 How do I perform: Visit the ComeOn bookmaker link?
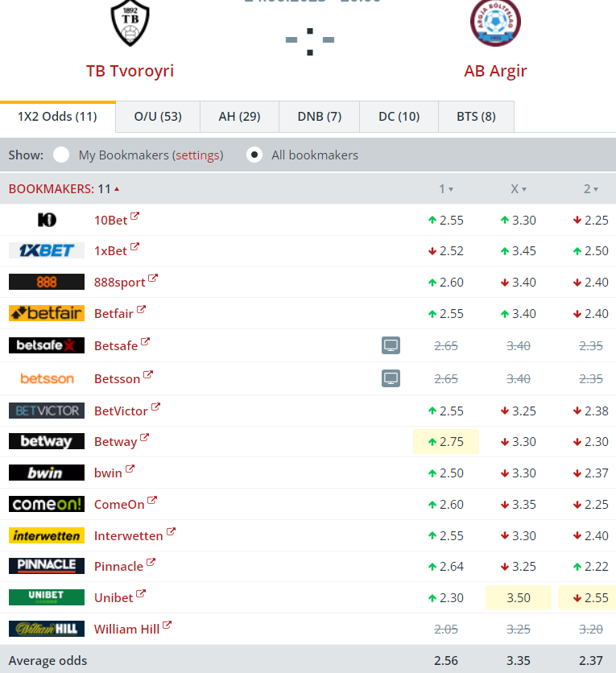point(119,504)
